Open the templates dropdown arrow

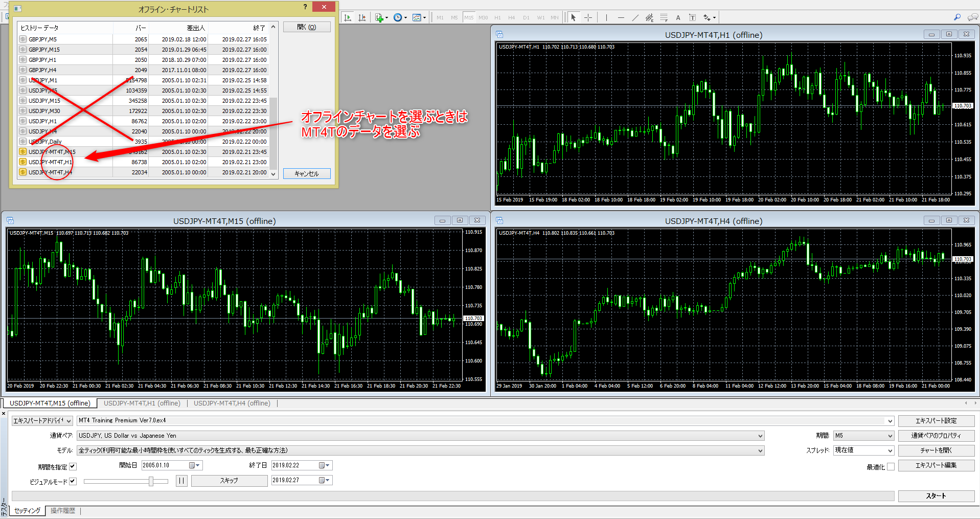click(x=425, y=18)
